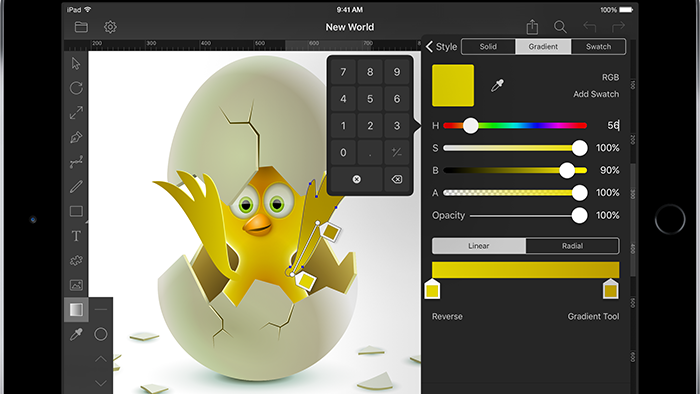Select the Pen tool
The width and height of the screenshot is (700, 394).
pyautogui.click(x=76, y=137)
